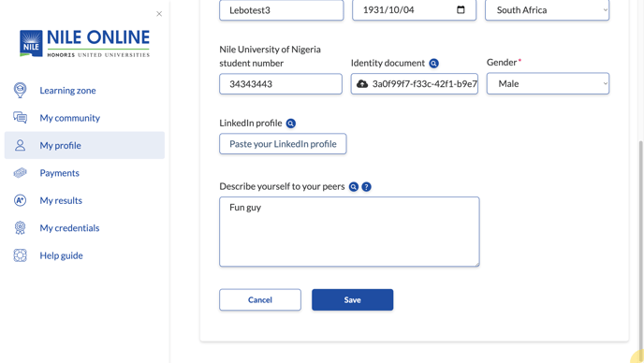644x363 pixels.
Task: Click the Learning zone map pin icon
Action: pos(21,91)
